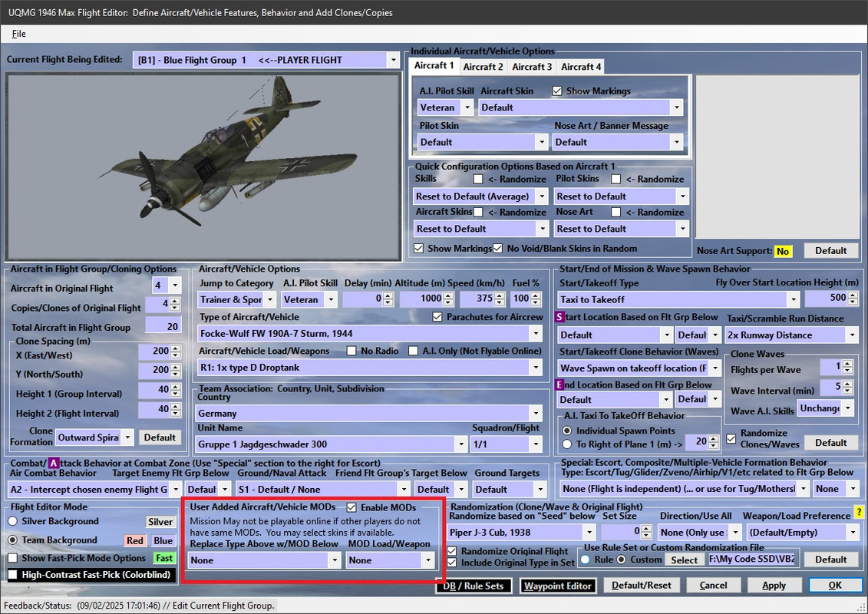Toggle Parachutes for Aircrew checkbox
Viewport: 868px width, 614px height.
[437, 317]
